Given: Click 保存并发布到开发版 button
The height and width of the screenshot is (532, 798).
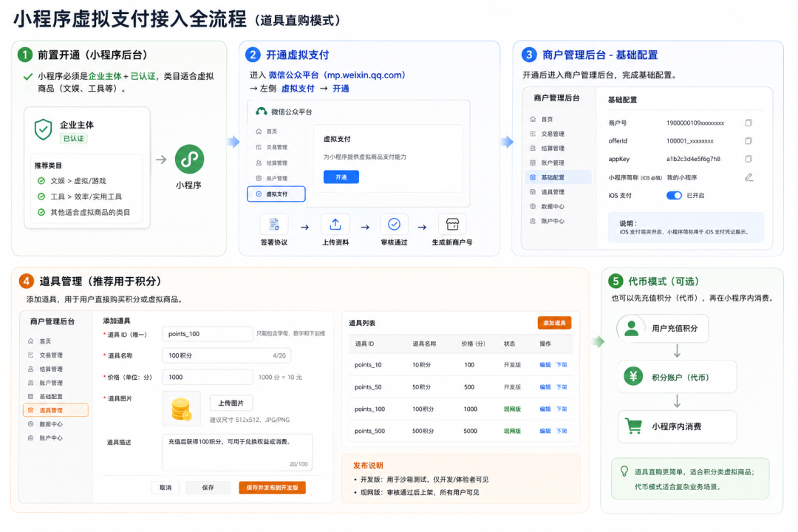Looking at the screenshot, I should 272,487.
